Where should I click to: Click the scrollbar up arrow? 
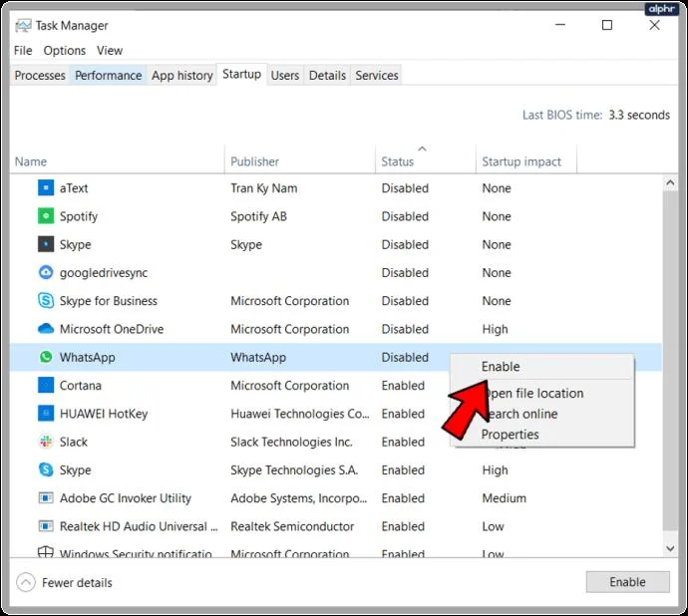click(x=670, y=182)
